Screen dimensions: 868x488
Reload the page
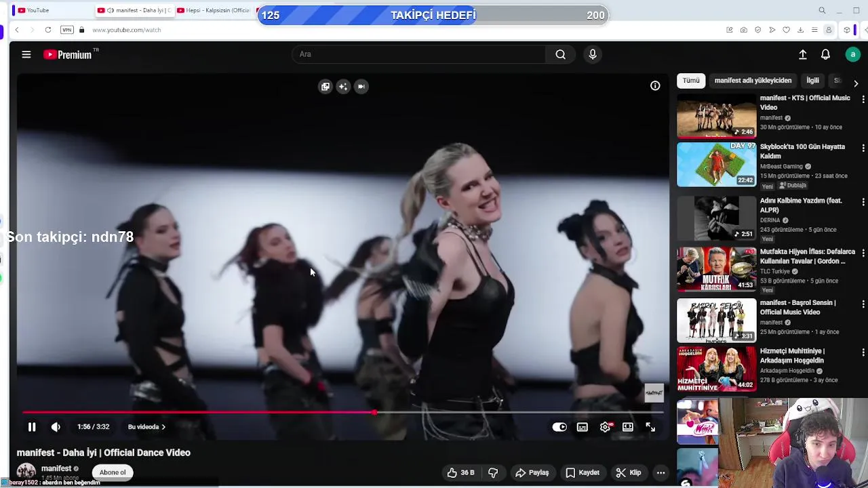pyautogui.click(x=48, y=30)
